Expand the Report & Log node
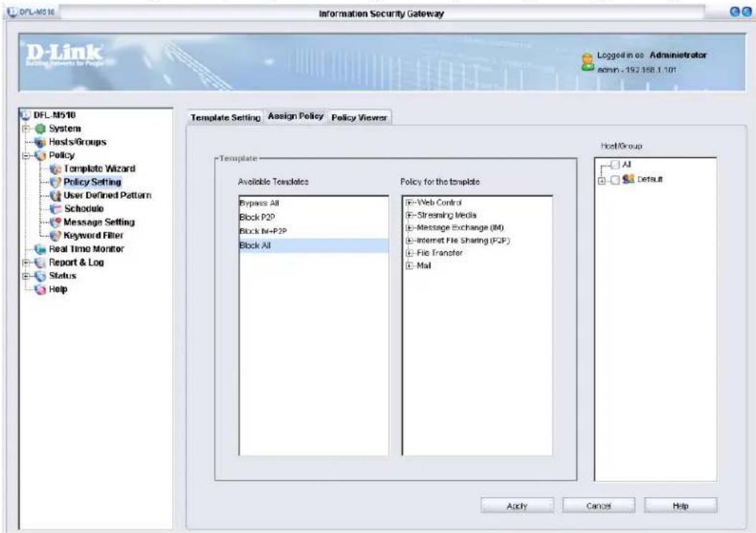The width and height of the screenshot is (756, 533). (26, 263)
